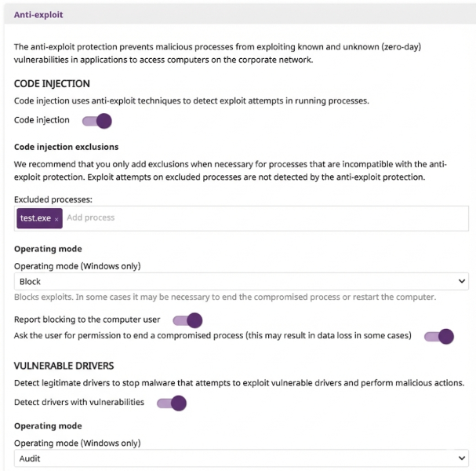The height and width of the screenshot is (471, 476).
Task: Click the Ask the user for permission text
Action: point(212,336)
